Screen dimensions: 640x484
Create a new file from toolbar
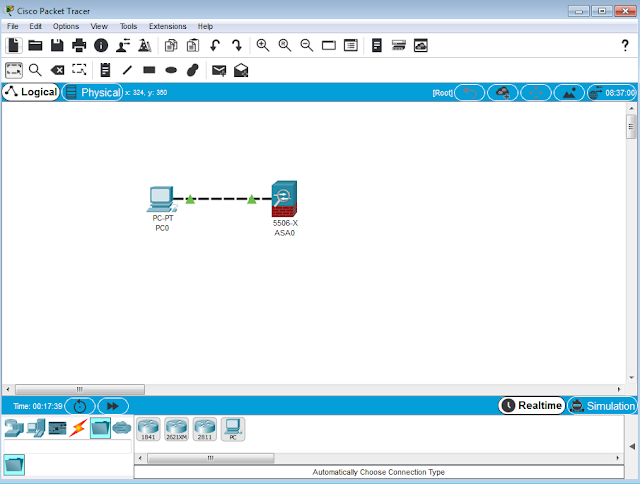(13, 45)
